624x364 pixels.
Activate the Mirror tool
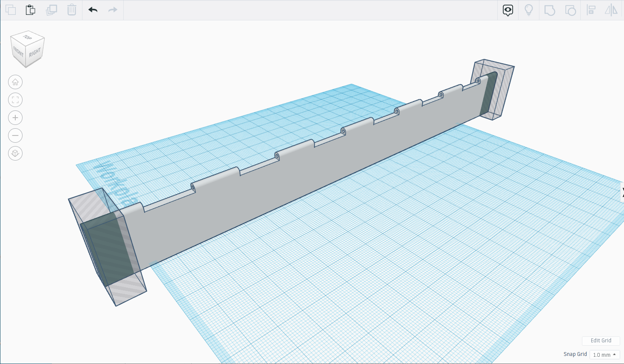point(611,10)
